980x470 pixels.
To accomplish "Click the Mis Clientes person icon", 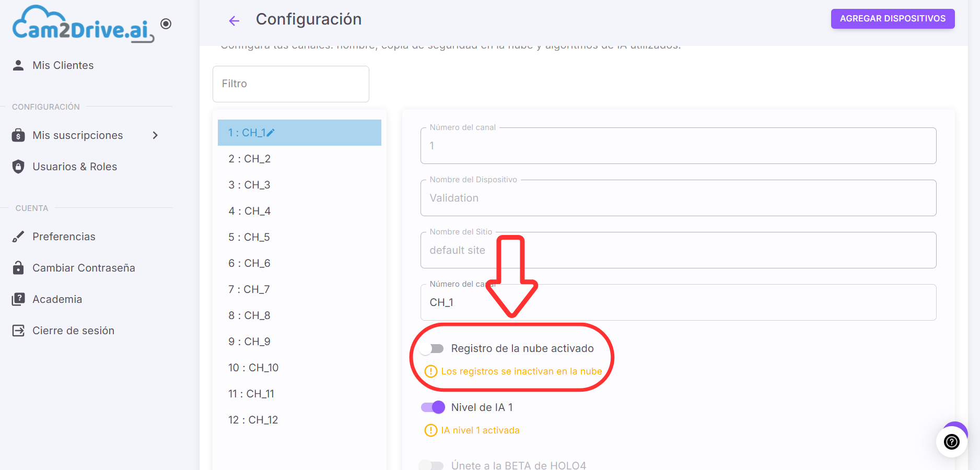I will [x=18, y=65].
